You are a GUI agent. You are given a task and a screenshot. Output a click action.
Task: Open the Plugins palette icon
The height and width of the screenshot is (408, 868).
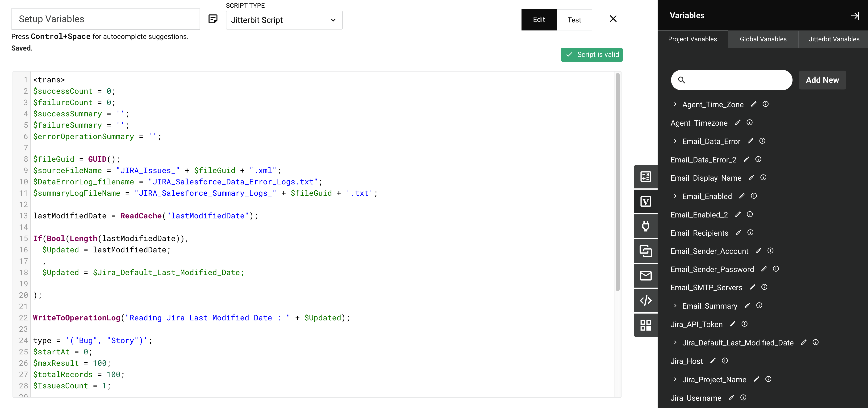pyautogui.click(x=646, y=226)
